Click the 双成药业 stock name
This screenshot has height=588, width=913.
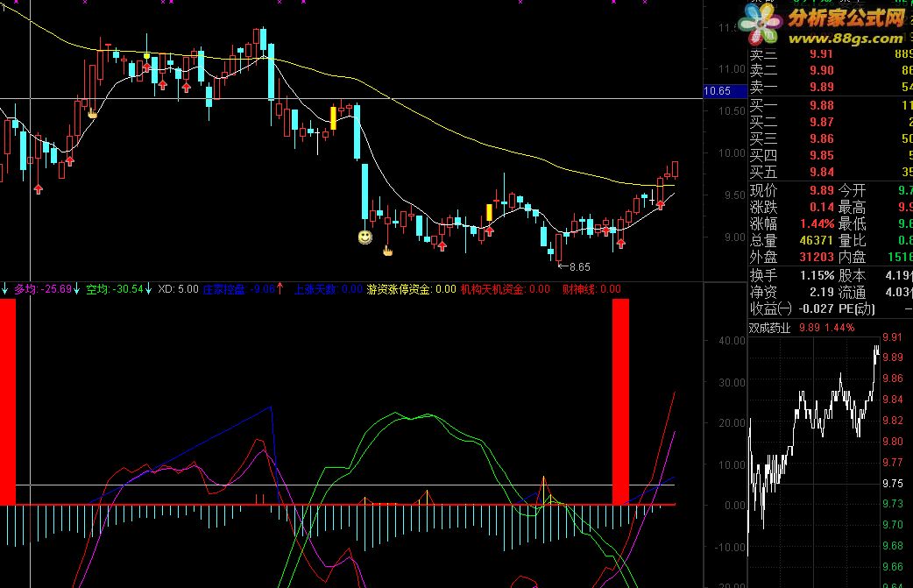pos(770,328)
